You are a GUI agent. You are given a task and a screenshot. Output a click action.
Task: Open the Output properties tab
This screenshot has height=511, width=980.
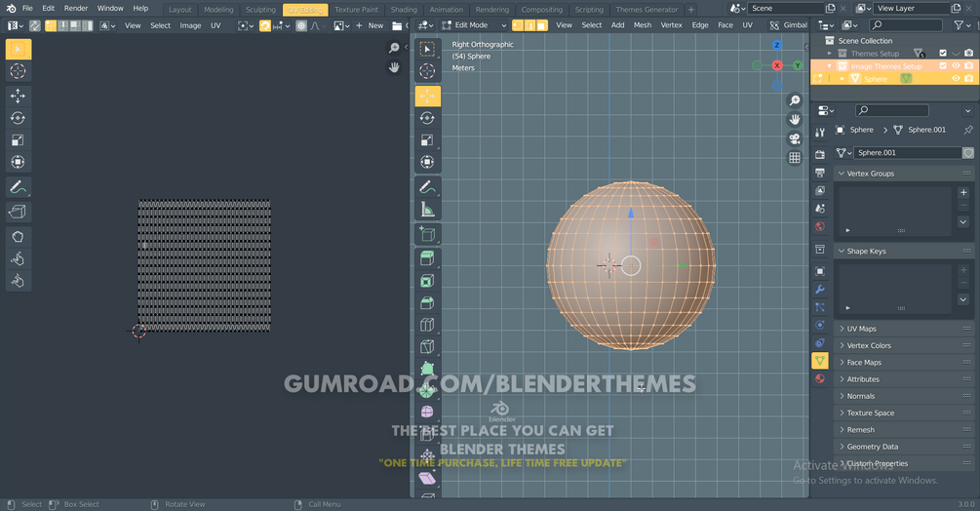click(820, 173)
